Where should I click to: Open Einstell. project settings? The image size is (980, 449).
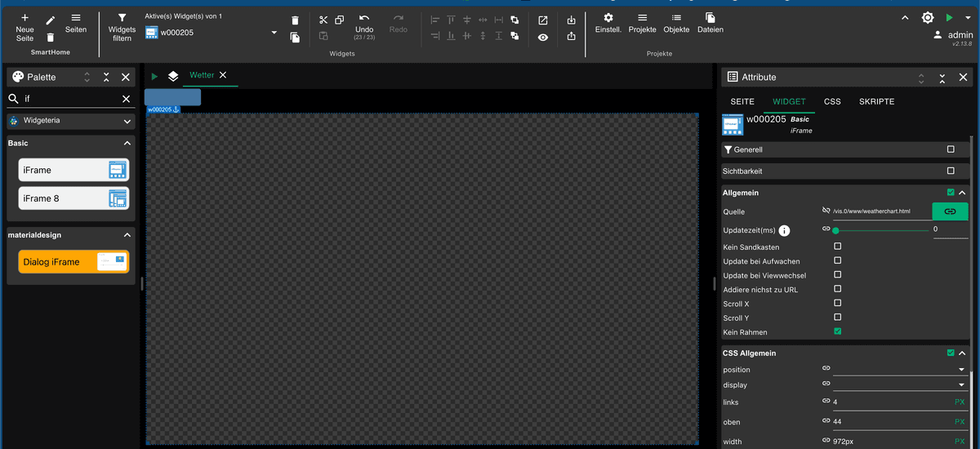608,23
